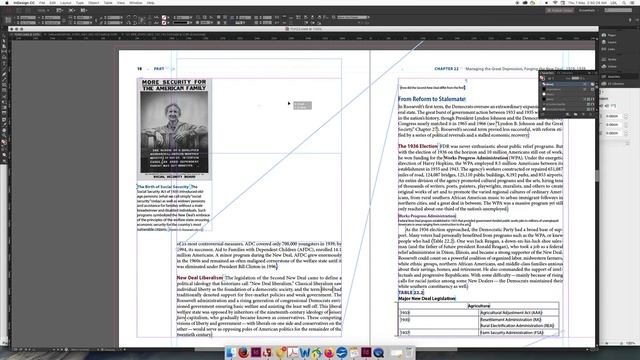Open the InDesign CC application menu

[x=24, y=3]
